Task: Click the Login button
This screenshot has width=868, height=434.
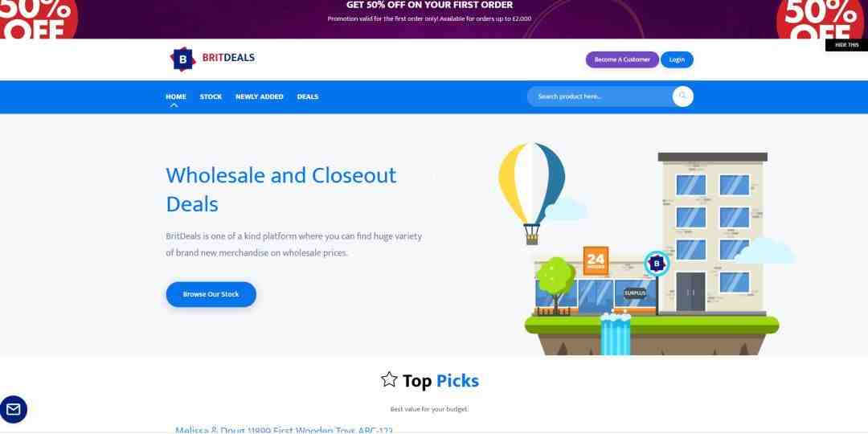Action: coord(677,59)
